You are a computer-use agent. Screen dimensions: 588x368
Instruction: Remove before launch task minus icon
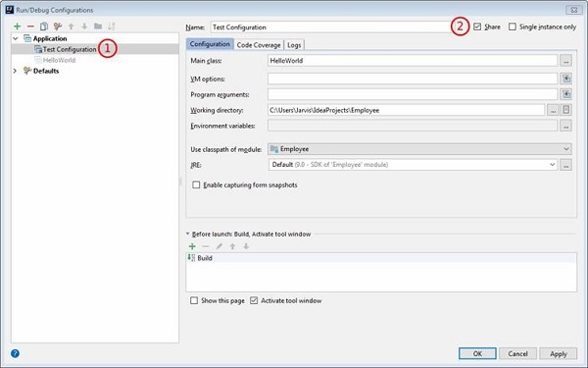[206, 246]
